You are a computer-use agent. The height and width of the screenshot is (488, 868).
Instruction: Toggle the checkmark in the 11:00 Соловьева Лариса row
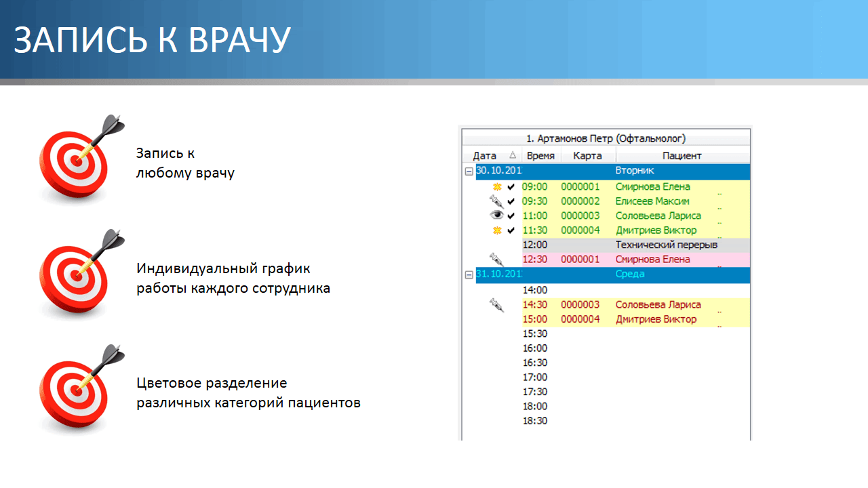coord(511,216)
